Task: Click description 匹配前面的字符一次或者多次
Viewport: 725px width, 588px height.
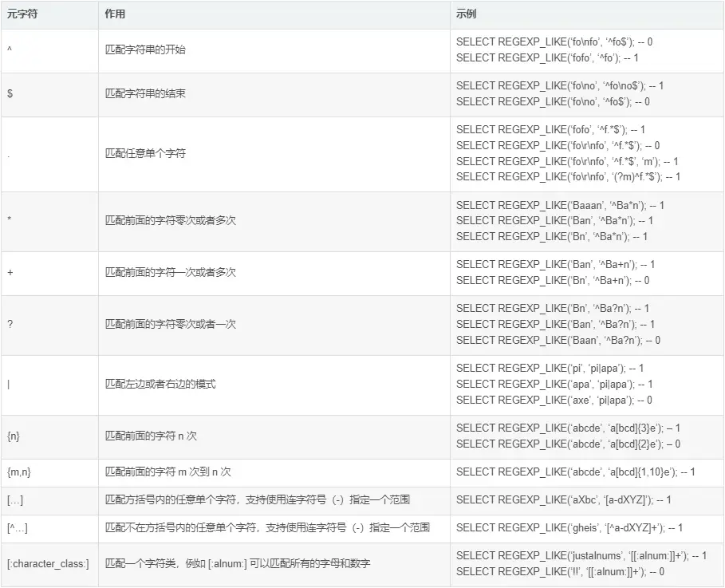Action: pos(170,272)
